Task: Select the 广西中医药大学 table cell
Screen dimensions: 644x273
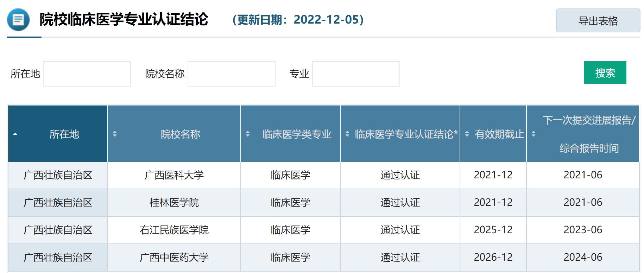Action: [174, 258]
